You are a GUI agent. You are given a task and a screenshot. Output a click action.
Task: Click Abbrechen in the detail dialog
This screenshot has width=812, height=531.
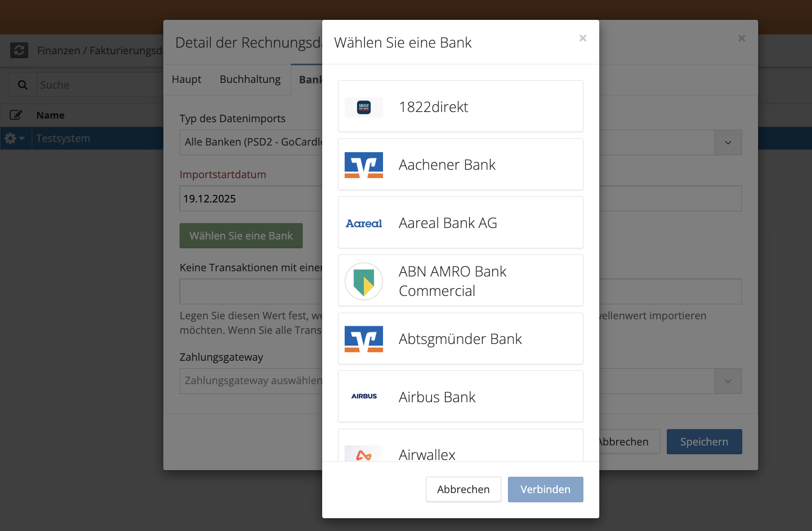tap(629, 442)
